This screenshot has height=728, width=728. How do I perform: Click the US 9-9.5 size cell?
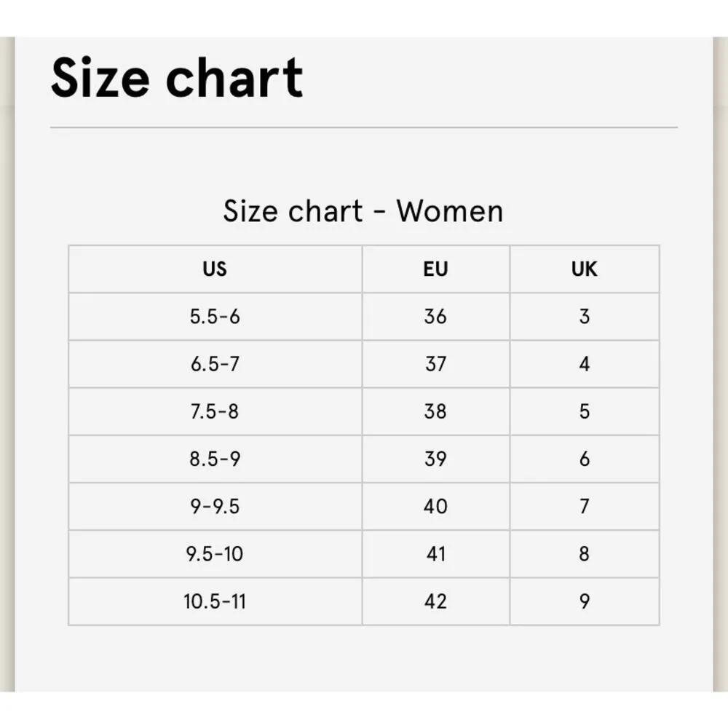tap(215, 507)
